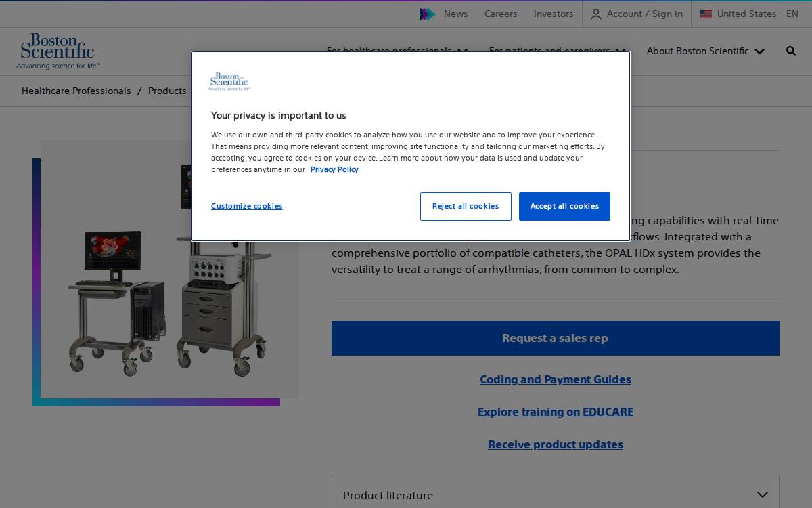812x508 pixels.
Task: Open the Careers link
Action: pyautogui.click(x=501, y=14)
